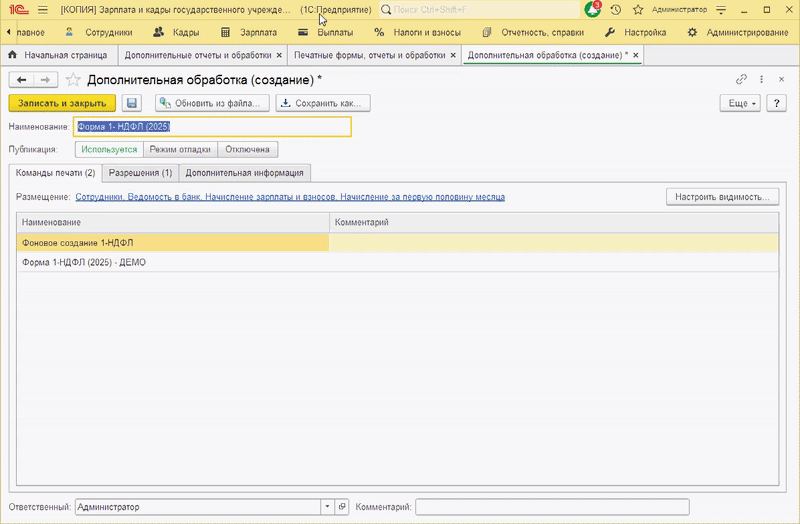Close Дополнительная обработка (создание) tab
Viewport: 800px width, 524px height.
[x=636, y=55]
